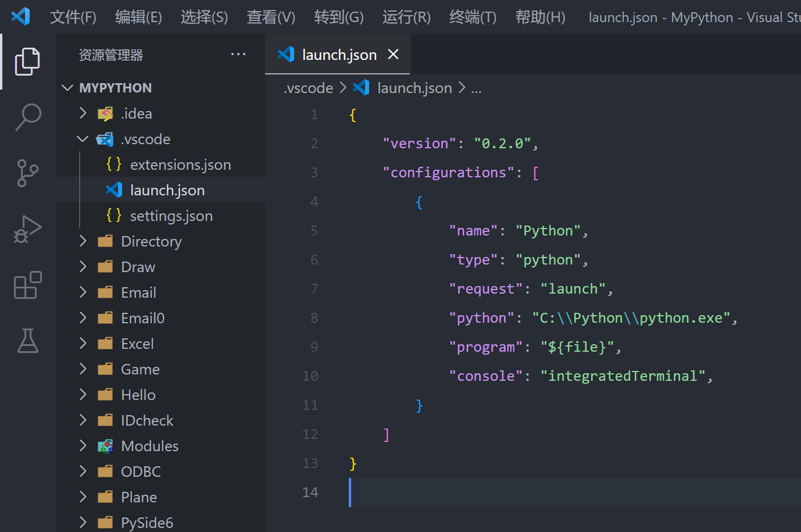
Task: Click the Directory folder icon
Action: tap(105, 241)
